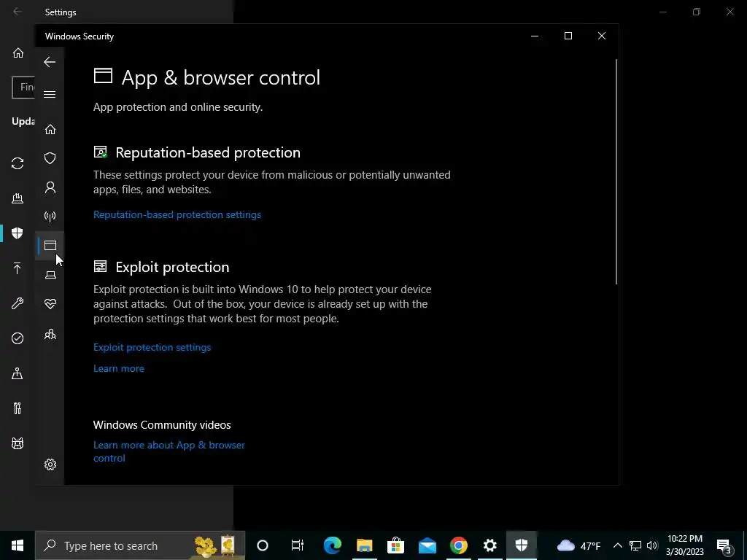
Task: Open notification center with 3 alerts
Action: click(724, 545)
